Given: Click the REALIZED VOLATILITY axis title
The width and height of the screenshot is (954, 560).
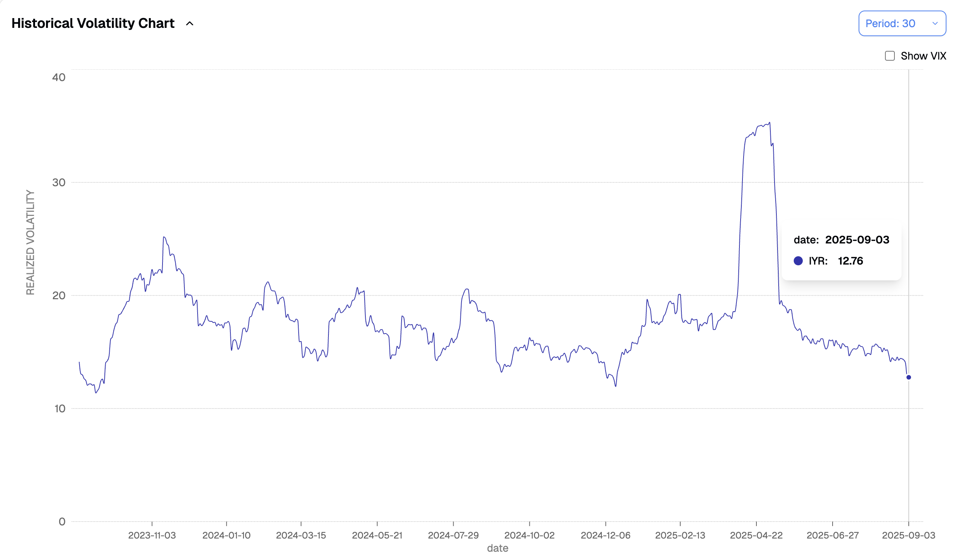Looking at the screenshot, I should point(30,243).
